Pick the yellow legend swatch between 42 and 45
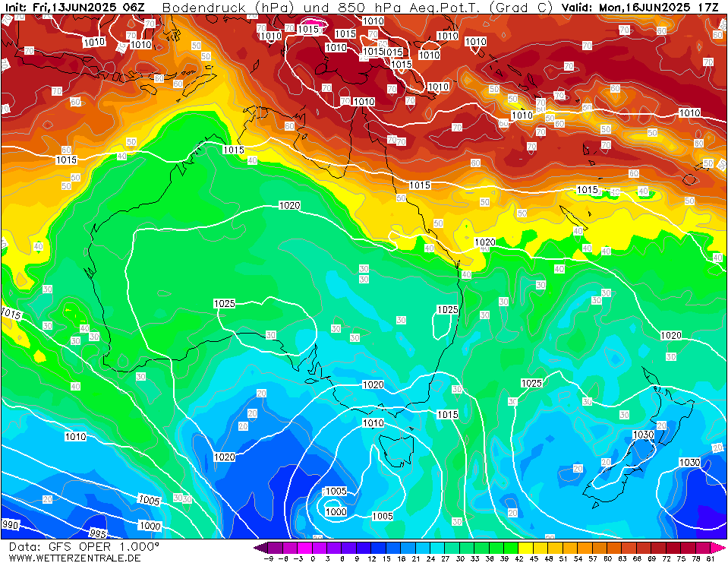 pyautogui.click(x=526, y=547)
